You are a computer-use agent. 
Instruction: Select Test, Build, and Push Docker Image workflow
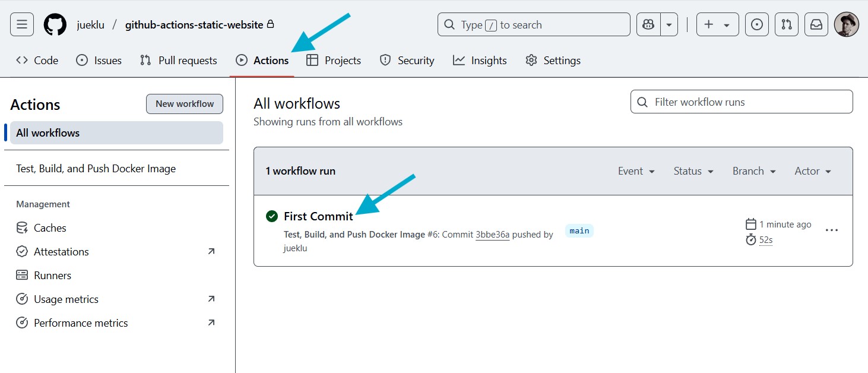pyautogui.click(x=96, y=169)
